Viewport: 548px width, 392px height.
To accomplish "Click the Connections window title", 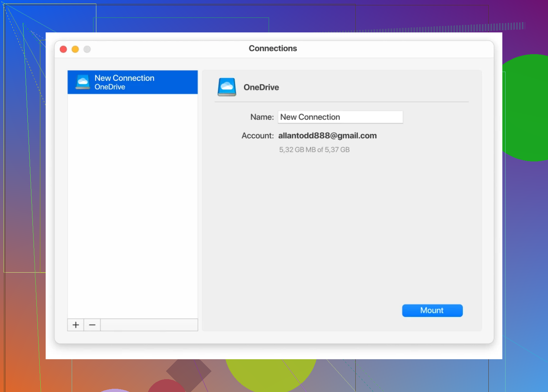I will coord(273,48).
